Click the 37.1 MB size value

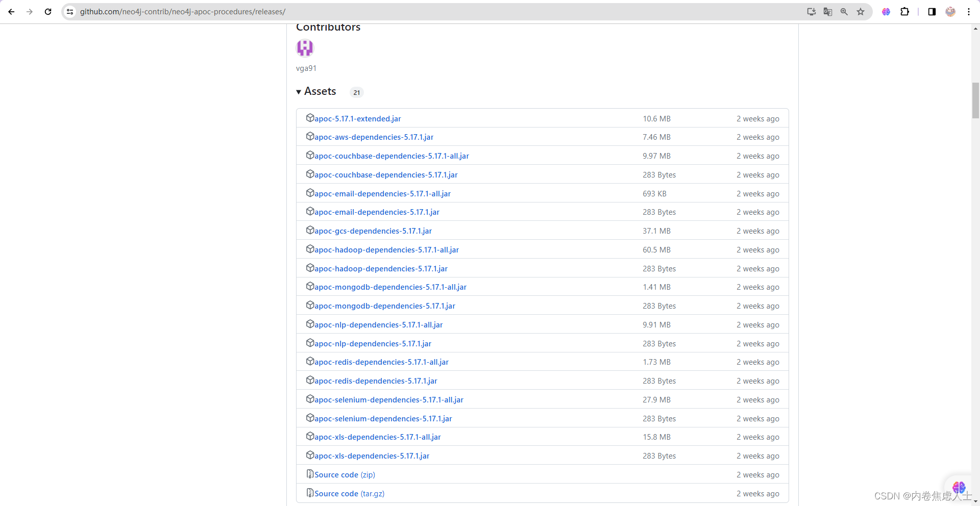point(656,231)
